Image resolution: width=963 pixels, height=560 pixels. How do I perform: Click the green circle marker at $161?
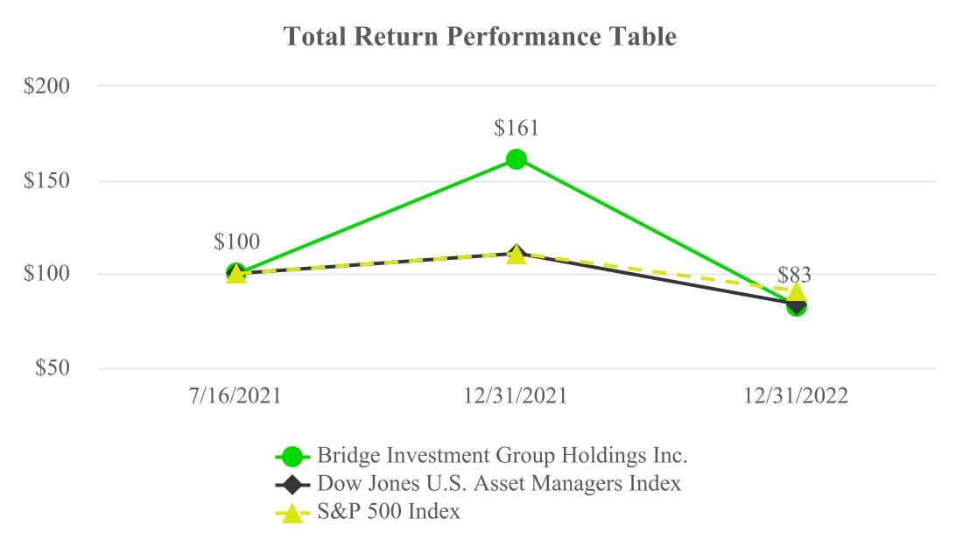point(516,159)
